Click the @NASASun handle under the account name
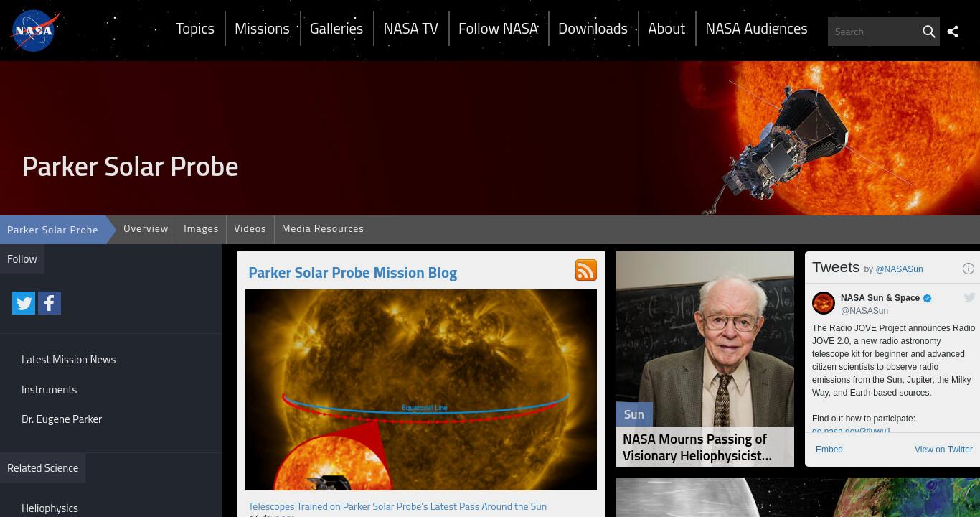This screenshot has height=517, width=980. point(864,311)
